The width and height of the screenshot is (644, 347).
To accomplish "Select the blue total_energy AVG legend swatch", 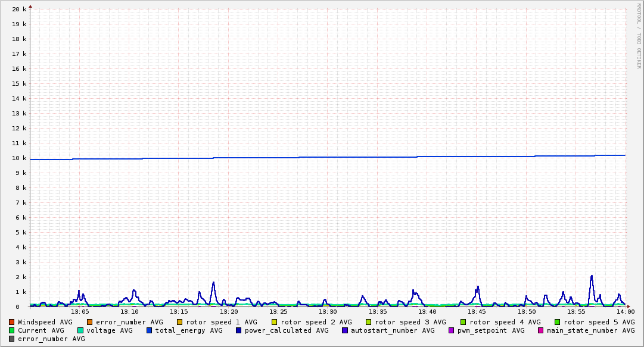I will coord(150,330).
